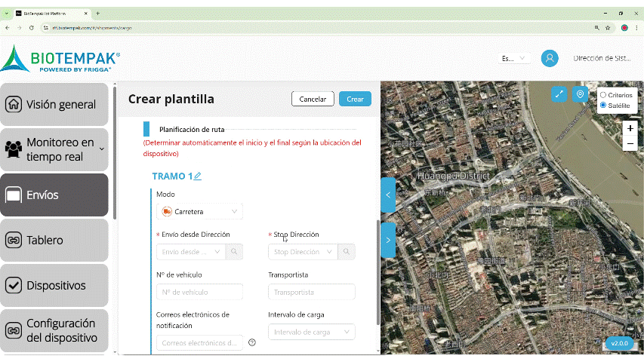This screenshot has height=362, width=644.
Task: Click the sidebar vertical scrollbar
Action: pos(115,153)
